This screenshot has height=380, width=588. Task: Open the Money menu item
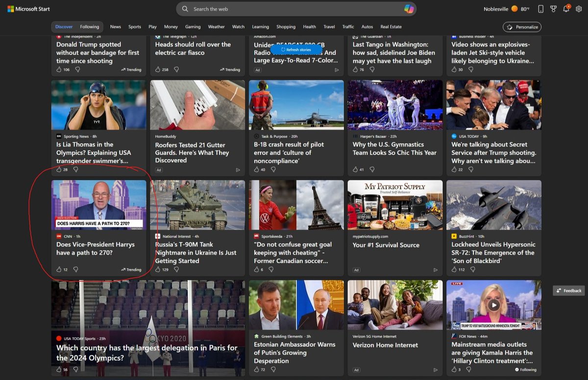tap(171, 27)
